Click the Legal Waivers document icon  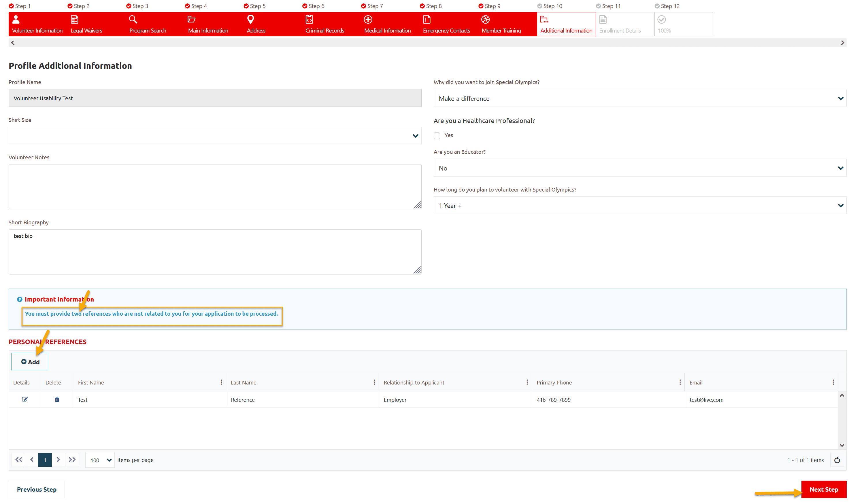[x=74, y=19]
